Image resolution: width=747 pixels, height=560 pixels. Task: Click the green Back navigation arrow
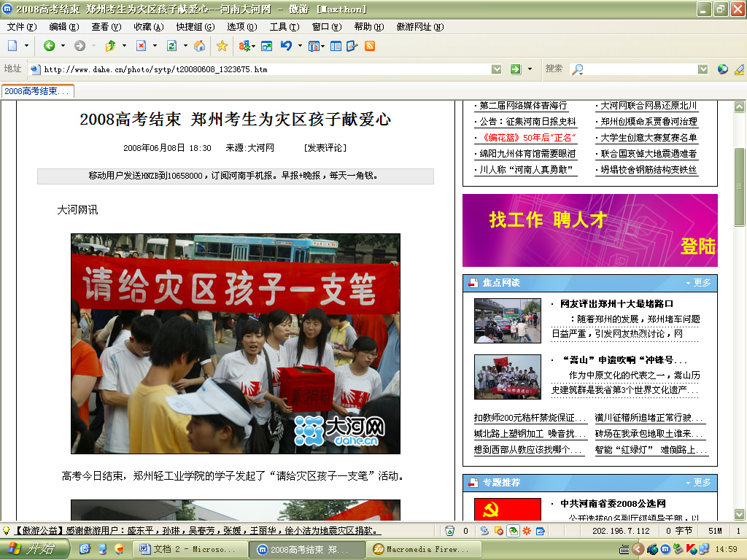pos(49,46)
